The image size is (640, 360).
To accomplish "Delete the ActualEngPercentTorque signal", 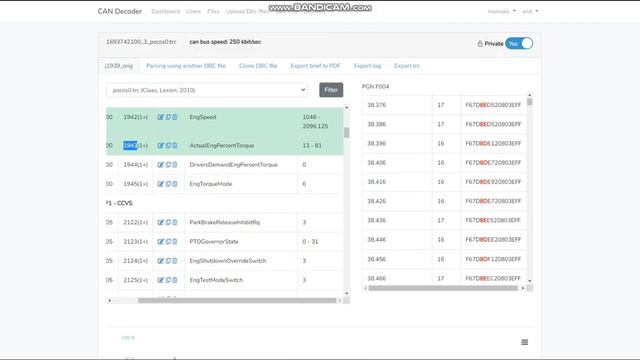I will click(175, 145).
